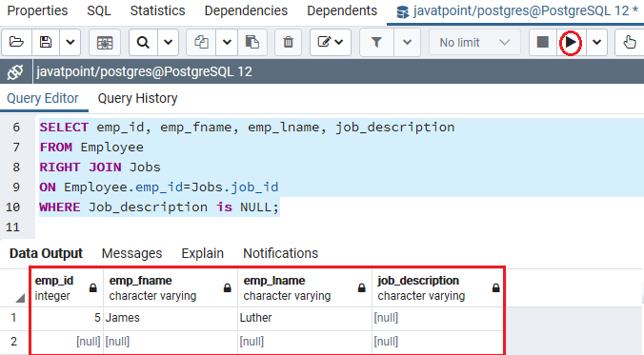Open the Edit pencil dropdown
Image resolution: width=644 pixels, height=355 pixels.
coord(331,42)
